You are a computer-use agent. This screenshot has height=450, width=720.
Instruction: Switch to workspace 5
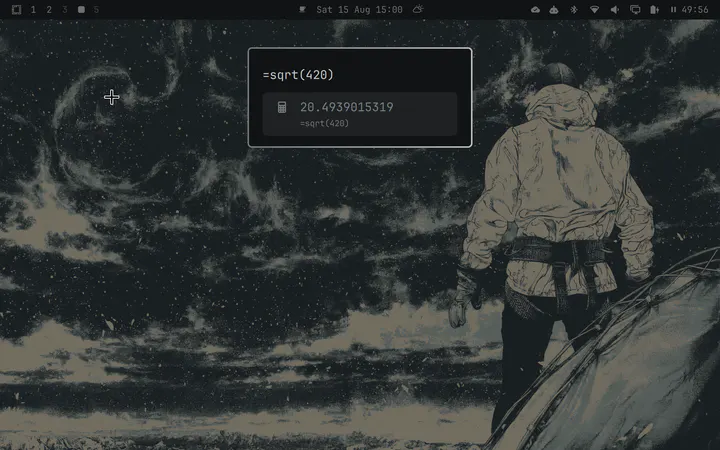96,10
